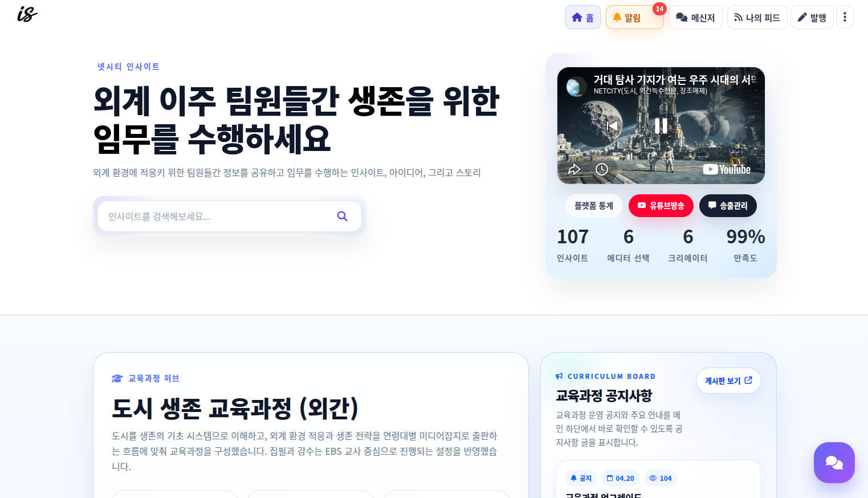Pause the YouTube video
The image size is (868, 498).
pyautogui.click(x=661, y=125)
